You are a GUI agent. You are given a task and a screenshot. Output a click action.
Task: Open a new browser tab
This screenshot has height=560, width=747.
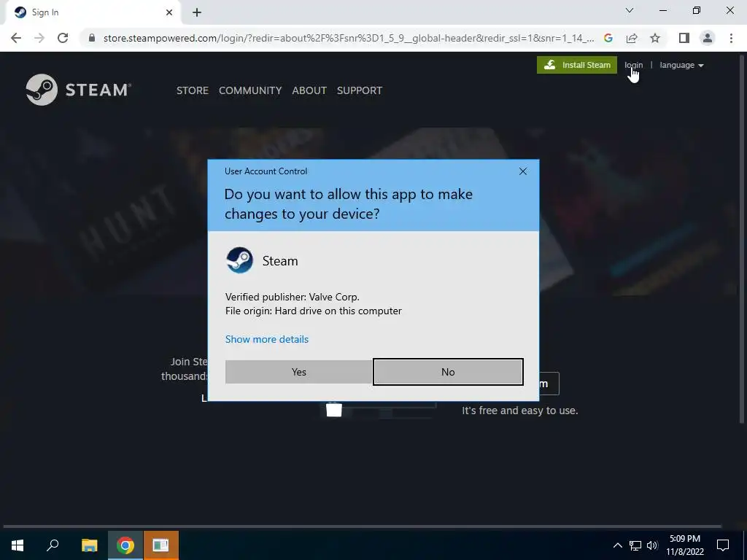click(197, 12)
